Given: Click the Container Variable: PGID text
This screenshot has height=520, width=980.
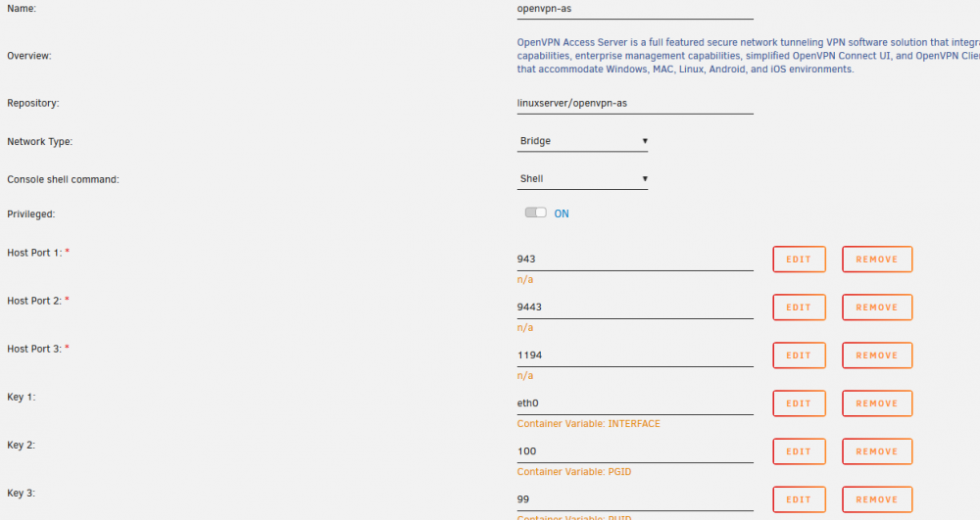Looking at the screenshot, I should [x=573, y=472].
